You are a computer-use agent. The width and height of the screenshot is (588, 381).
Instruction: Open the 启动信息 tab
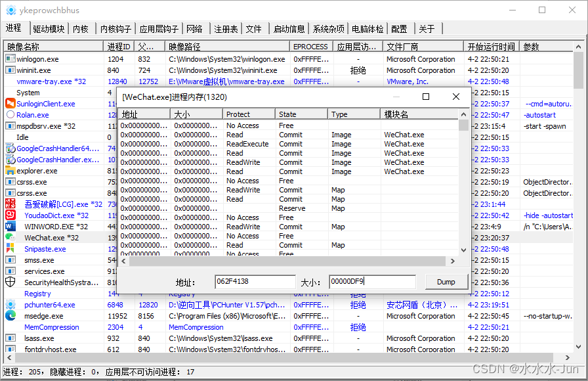click(x=289, y=28)
